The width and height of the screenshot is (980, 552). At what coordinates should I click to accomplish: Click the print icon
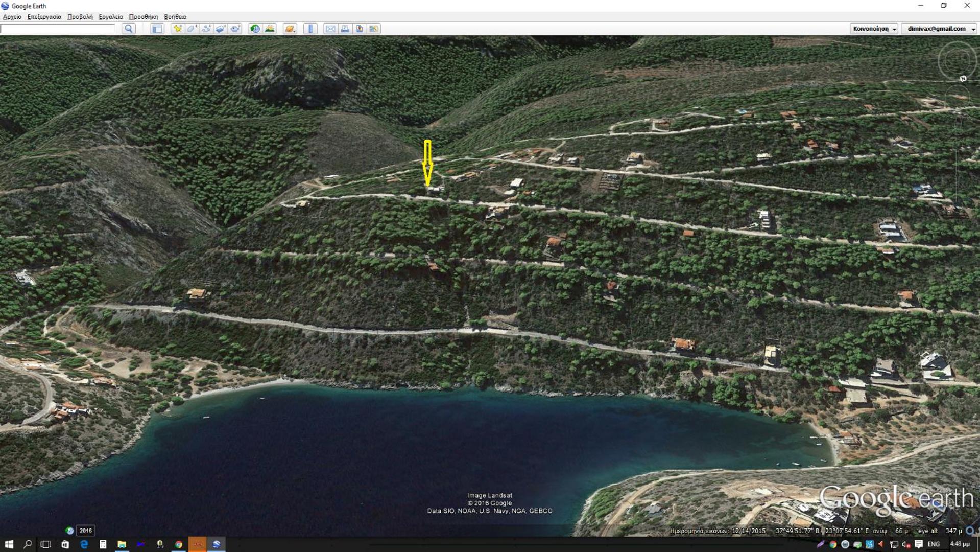point(345,29)
